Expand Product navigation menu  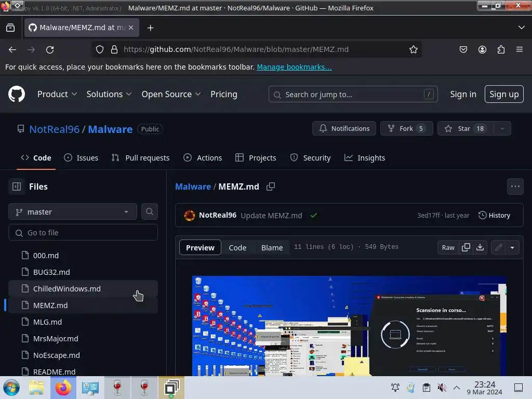click(57, 95)
